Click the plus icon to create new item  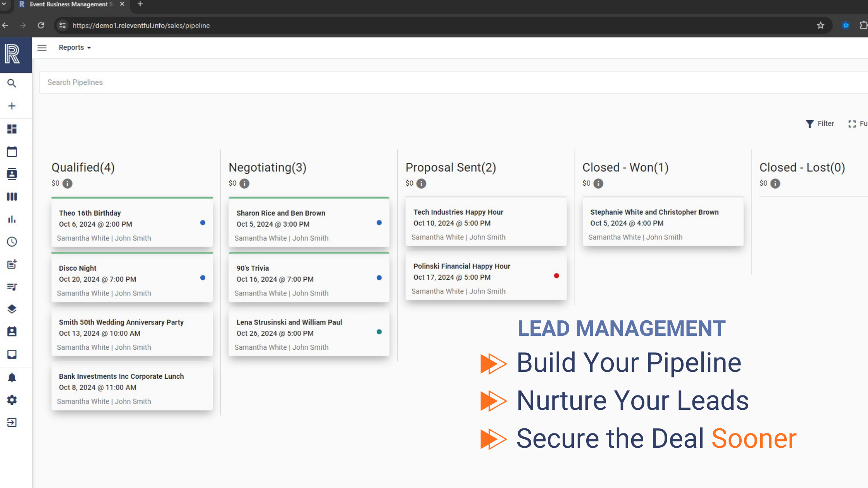pyautogui.click(x=12, y=106)
